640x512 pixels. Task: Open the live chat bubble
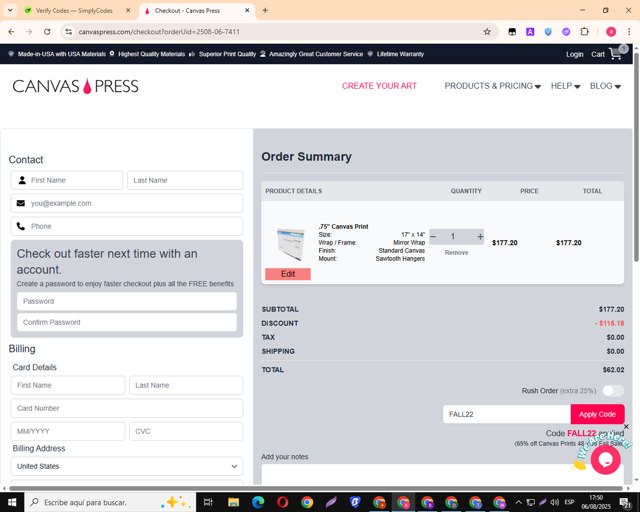(x=606, y=459)
